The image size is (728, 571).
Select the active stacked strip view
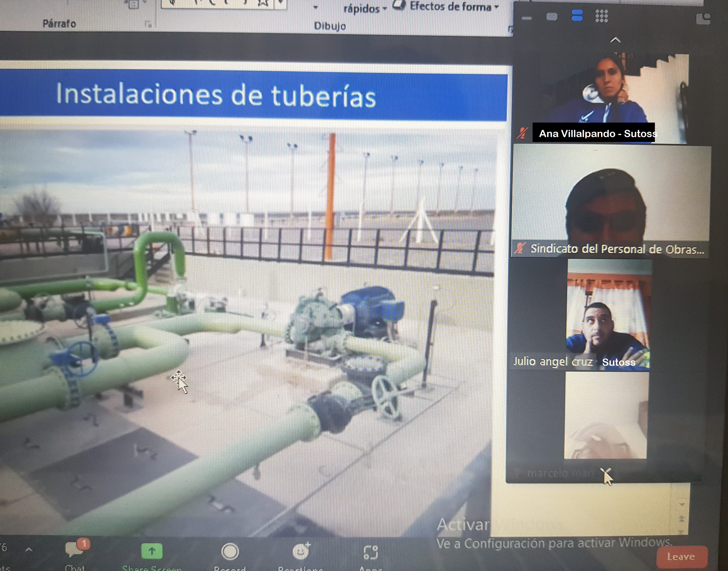[577, 15]
